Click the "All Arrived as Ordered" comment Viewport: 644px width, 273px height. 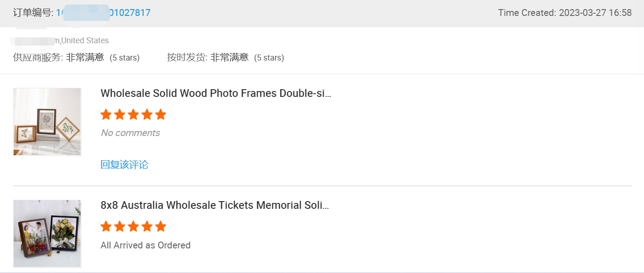click(145, 245)
